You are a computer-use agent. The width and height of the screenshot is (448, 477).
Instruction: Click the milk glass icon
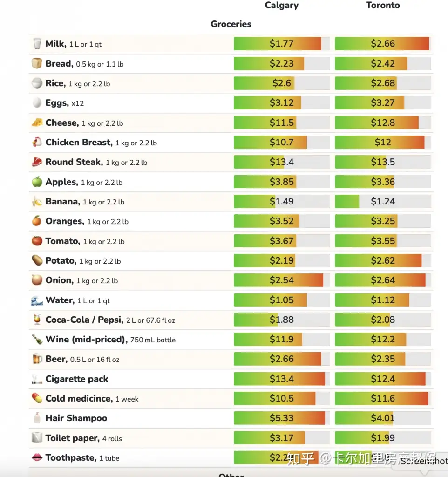coord(37,44)
